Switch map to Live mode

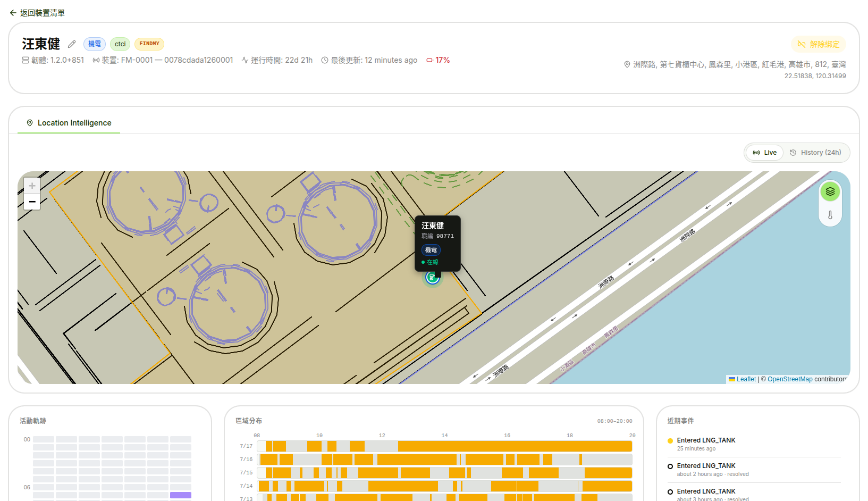(765, 153)
